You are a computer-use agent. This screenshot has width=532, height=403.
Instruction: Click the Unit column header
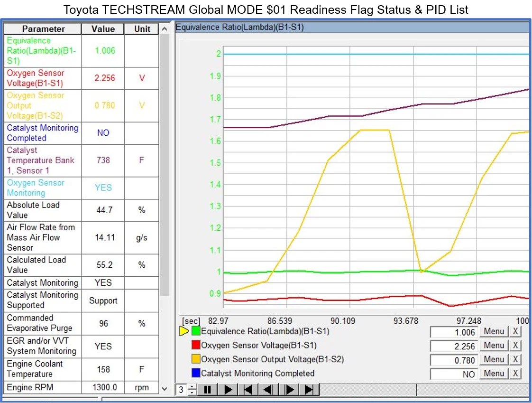[142, 29]
